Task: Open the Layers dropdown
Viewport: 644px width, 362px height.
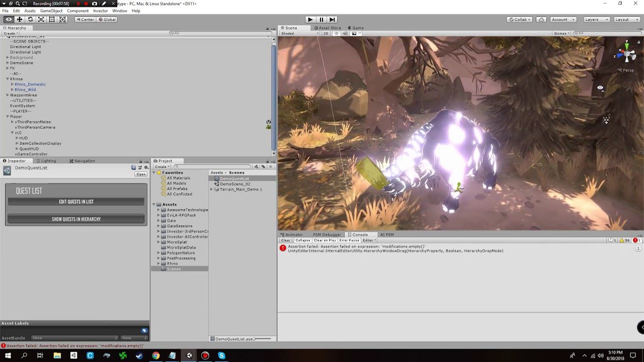Action: click(596, 20)
